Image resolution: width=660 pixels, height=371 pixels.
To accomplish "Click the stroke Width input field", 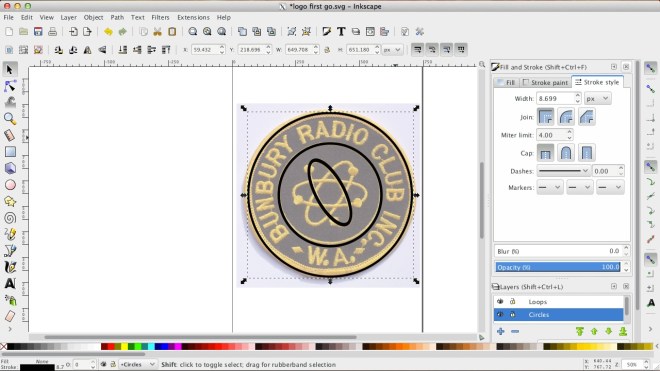I will point(555,99).
